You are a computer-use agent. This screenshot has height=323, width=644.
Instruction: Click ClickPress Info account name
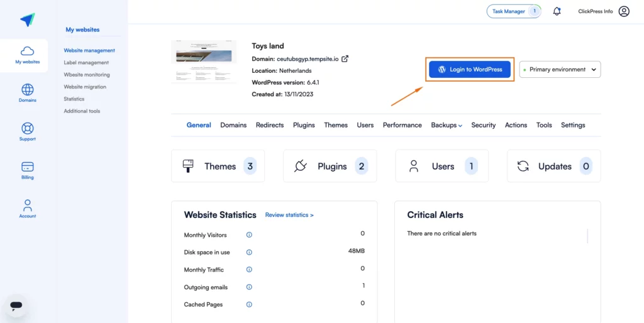(596, 11)
